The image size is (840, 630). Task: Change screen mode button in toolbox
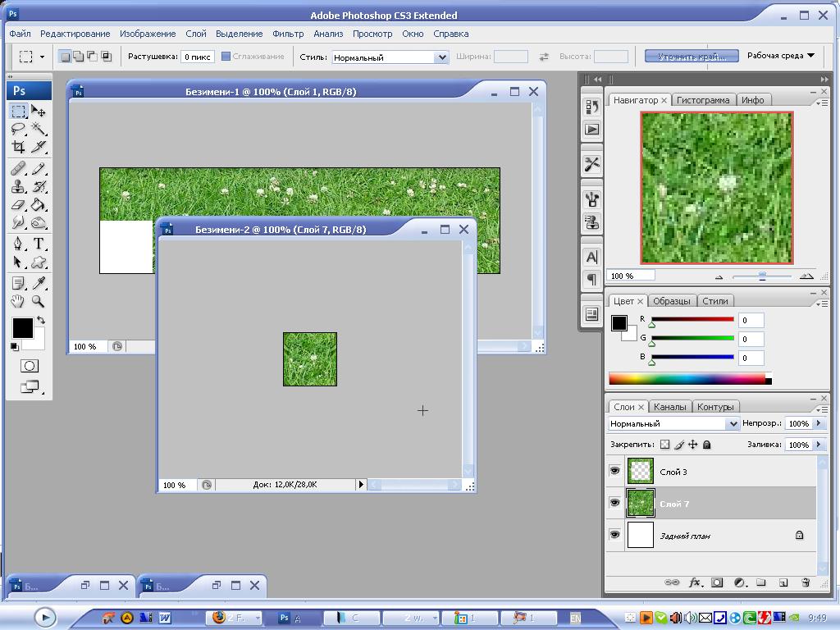(30, 387)
